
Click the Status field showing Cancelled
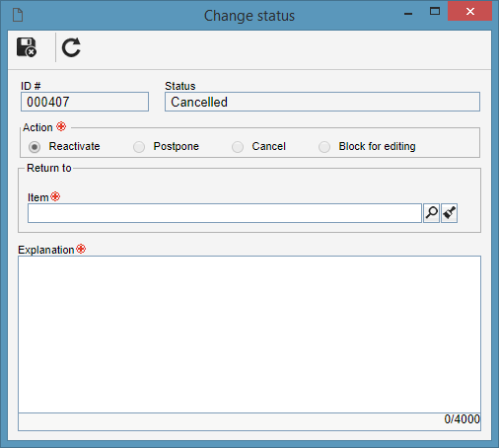pos(322,102)
